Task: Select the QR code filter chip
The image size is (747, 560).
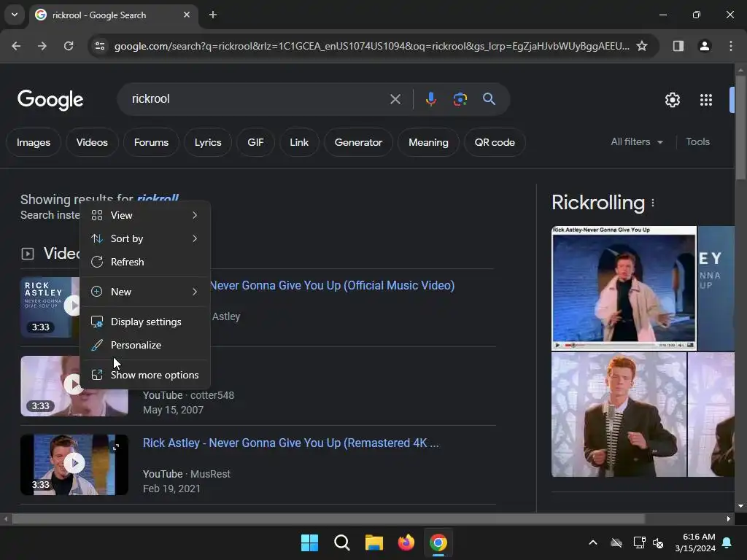Action: 495,142
